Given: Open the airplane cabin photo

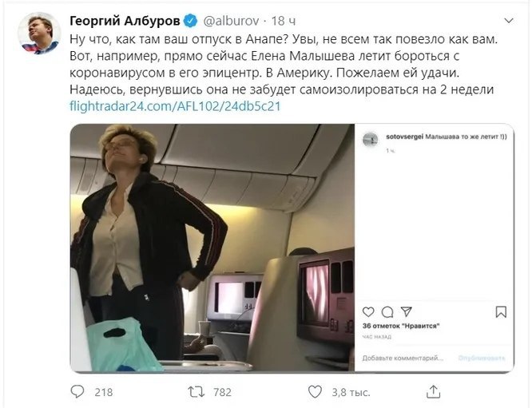Looking at the screenshot, I should (x=212, y=248).
